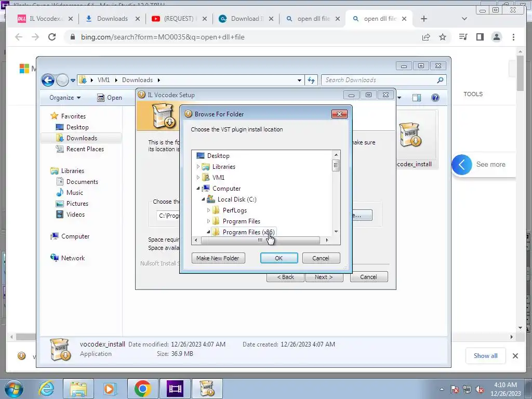Select Local Disk (C:) in tree
Viewport: 532px width, 399px height.
click(x=237, y=199)
